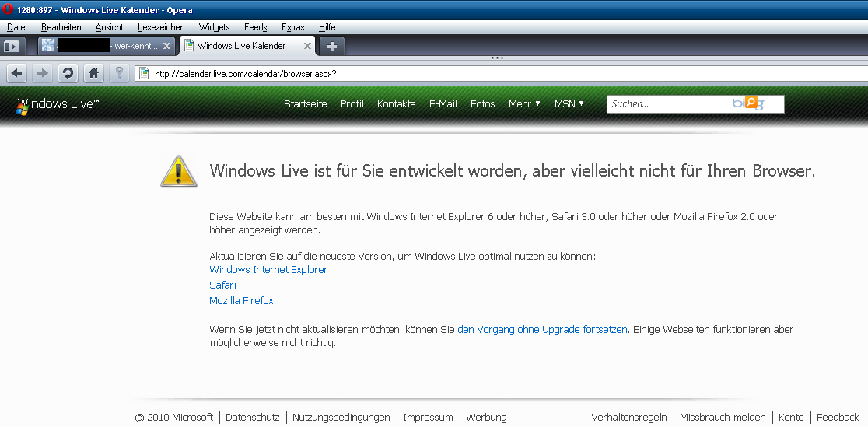
Task: Open the Werbung footer link
Action: [486, 418]
